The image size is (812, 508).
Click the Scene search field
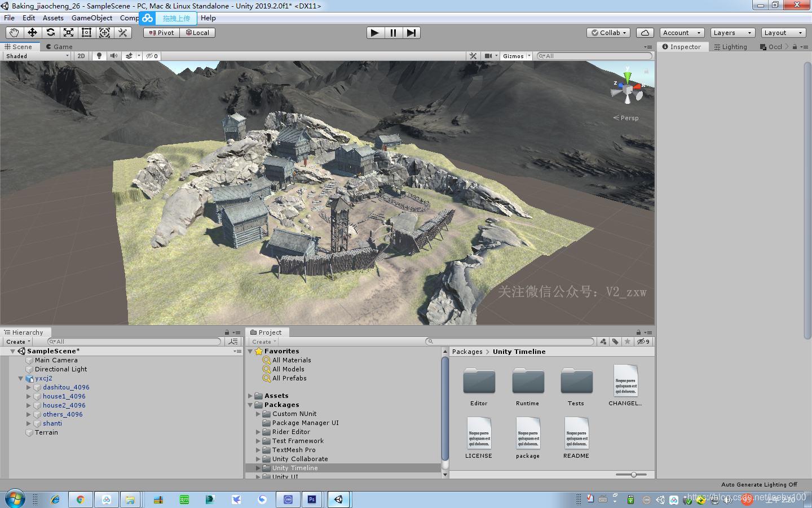pos(594,56)
